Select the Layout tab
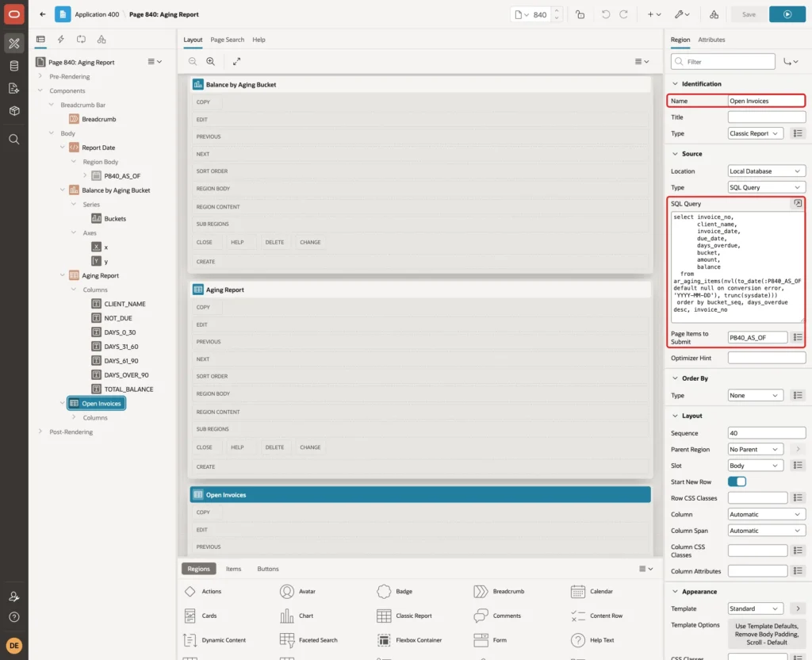This screenshot has height=660, width=812. tap(193, 40)
